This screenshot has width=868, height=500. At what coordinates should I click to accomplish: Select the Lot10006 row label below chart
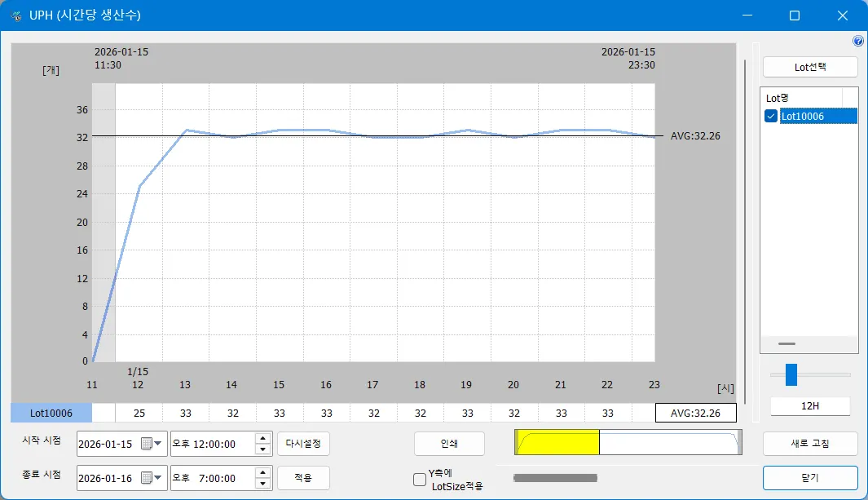coord(51,414)
